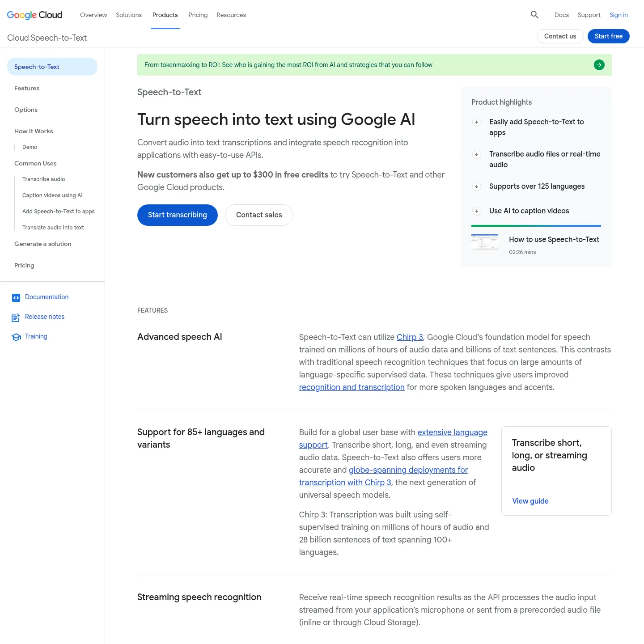Jump to Options in the sidebar
This screenshot has width=644, height=644.
point(26,110)
